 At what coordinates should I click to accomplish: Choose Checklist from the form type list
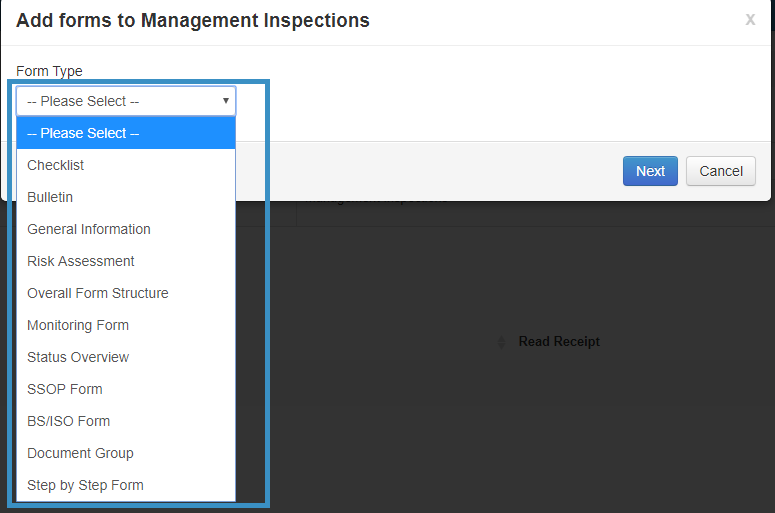(126, 165)
